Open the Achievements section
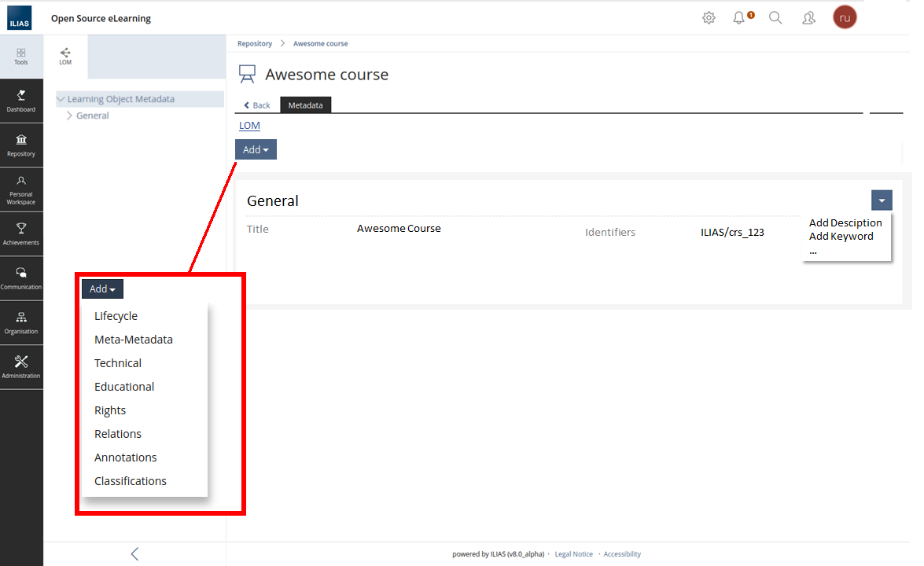The width and height of the screenshot is (924, 566). (x=21, y=234)
